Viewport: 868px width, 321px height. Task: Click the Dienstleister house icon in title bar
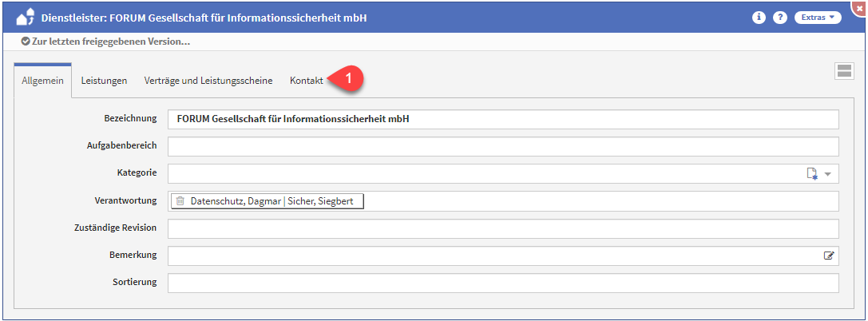click(x=26, y=17)
